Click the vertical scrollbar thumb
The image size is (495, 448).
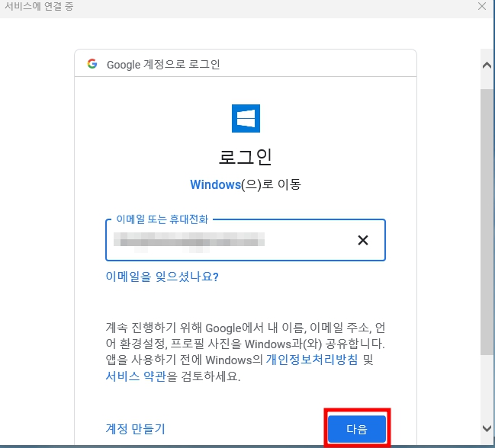[x=487, y=222]
